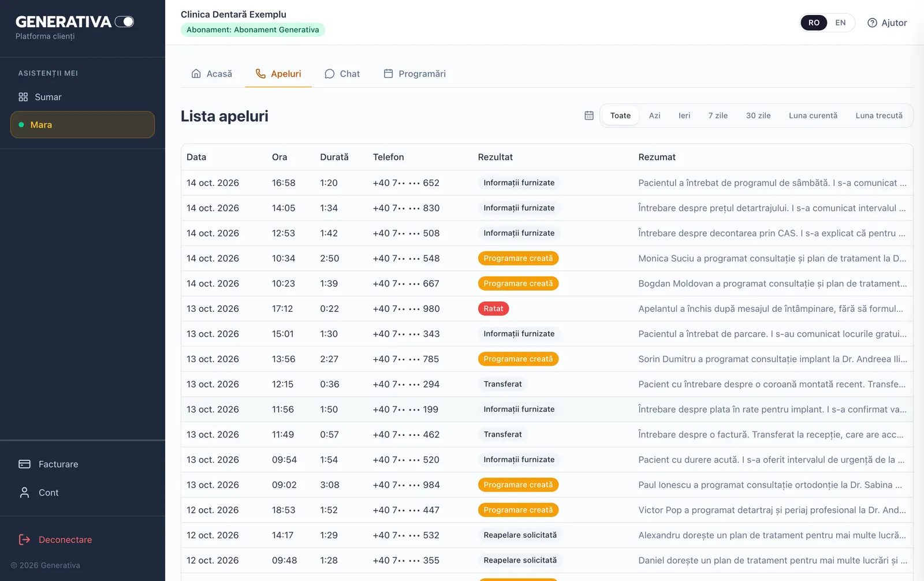This screenshot has height=581, width=924.
Task: Select the Apeluri tab
Action: (278, 74)
